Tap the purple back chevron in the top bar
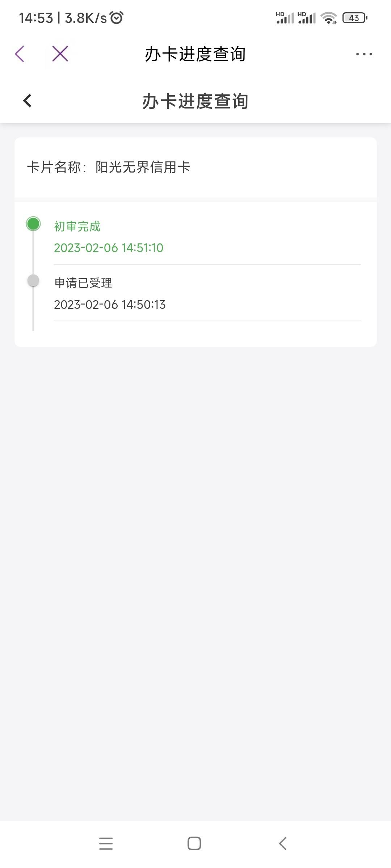The image size is (391, 868). (20, 54)
